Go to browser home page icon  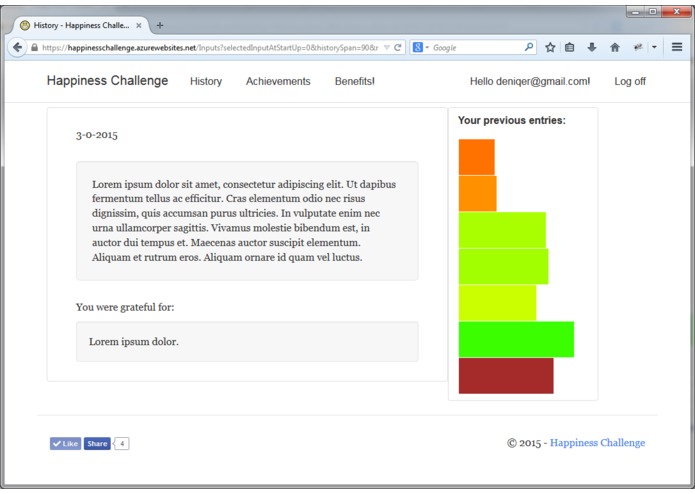(615, 47)
